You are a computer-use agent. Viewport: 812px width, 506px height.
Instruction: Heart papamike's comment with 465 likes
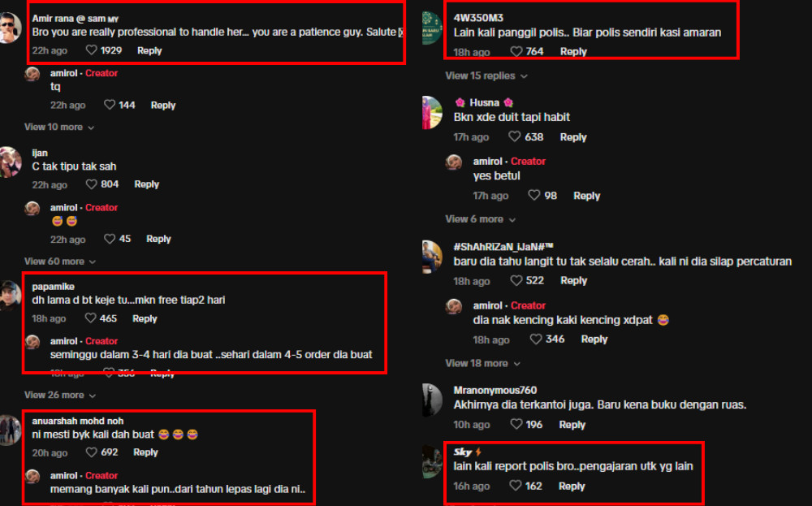(x=91, y=318)
